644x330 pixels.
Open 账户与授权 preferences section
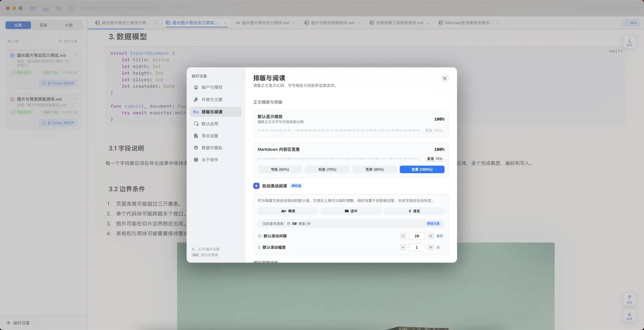click(x=216, y=87)
